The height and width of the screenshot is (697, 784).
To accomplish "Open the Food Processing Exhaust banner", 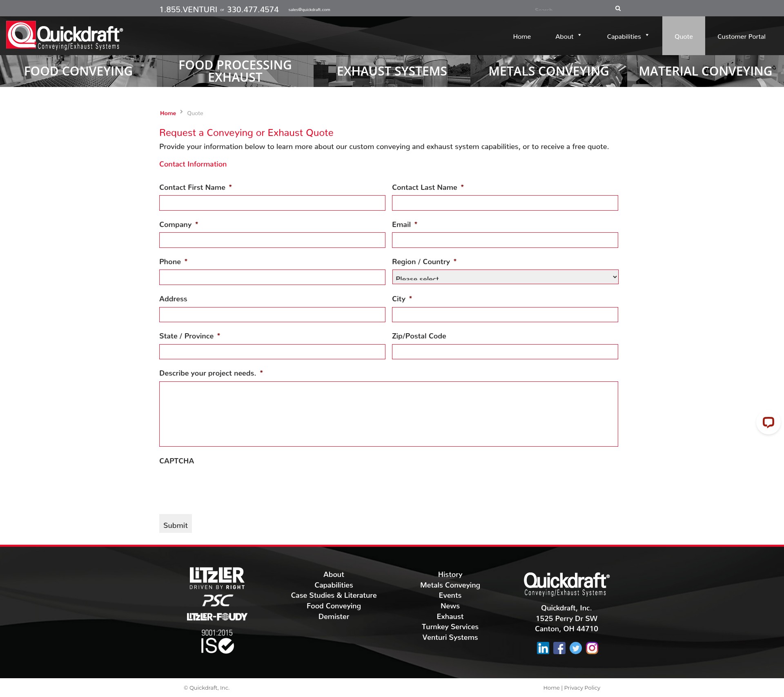I will [235, 71].
